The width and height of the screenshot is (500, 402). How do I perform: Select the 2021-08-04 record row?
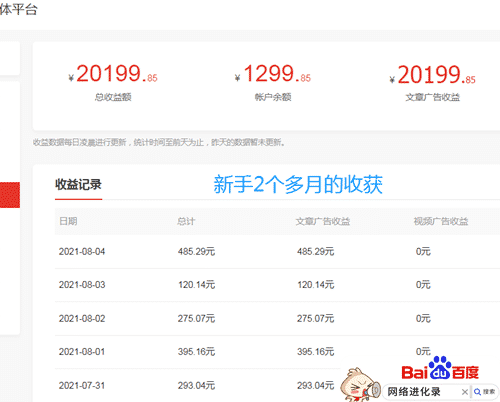[x=277, y=252]
